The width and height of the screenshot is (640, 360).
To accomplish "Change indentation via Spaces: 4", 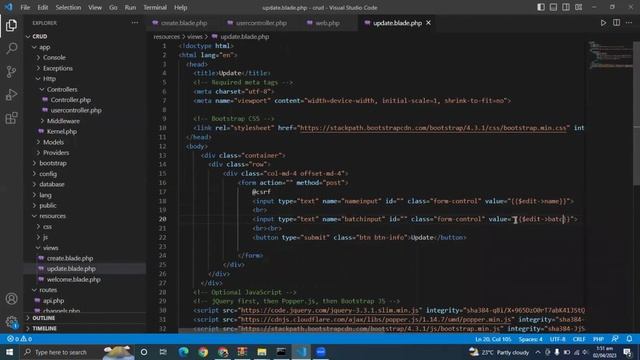I will coord(531,339).
